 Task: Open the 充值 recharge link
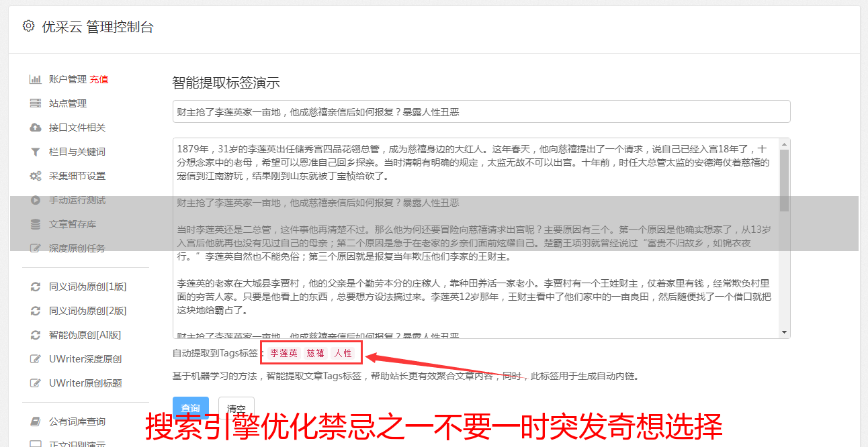(x=99, y=79)
